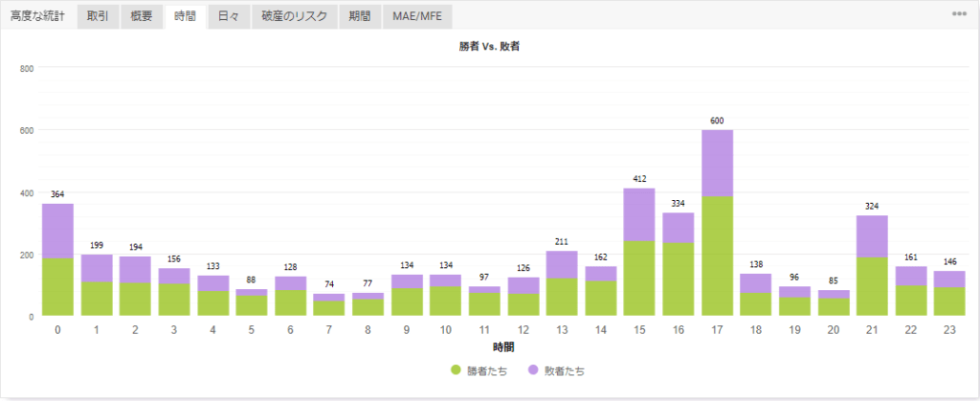Click the bar for hour 13
The height and width of the screenshot is (401, 980).
click(562, 283)
